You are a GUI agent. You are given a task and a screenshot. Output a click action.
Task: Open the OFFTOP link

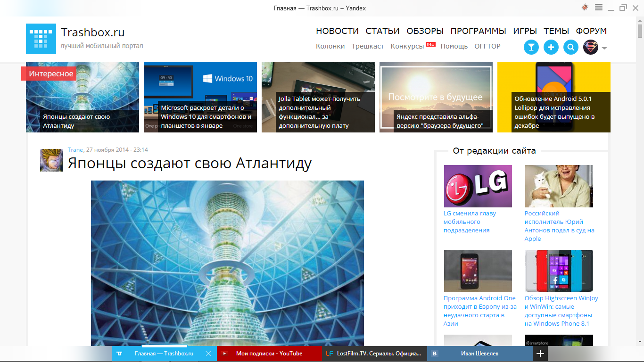487,46
